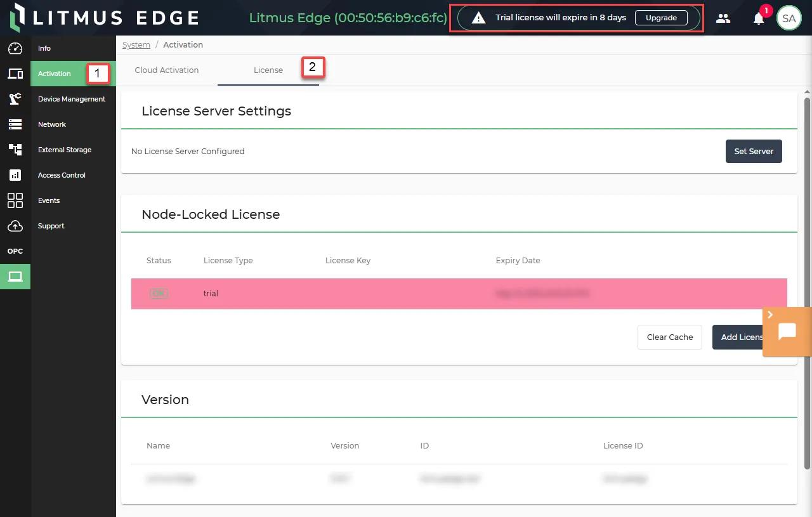Select the robot arm icon in sidebar
Screen dimensions: 812x517
point(15,99)
